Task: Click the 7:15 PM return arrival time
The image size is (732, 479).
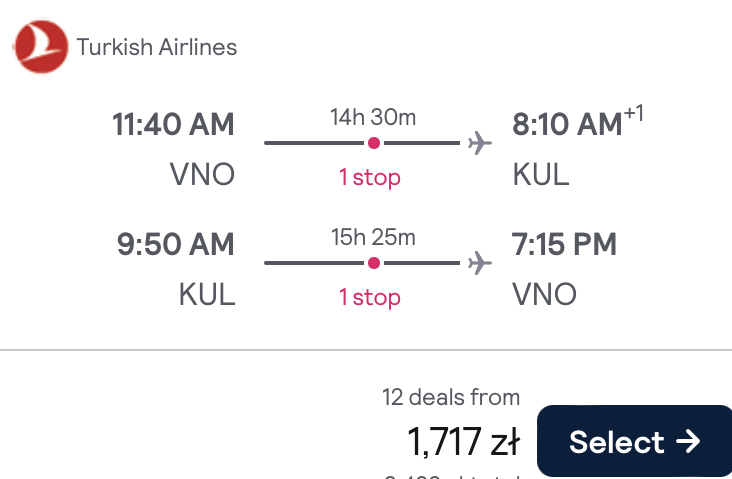Action: coord(564,244)
